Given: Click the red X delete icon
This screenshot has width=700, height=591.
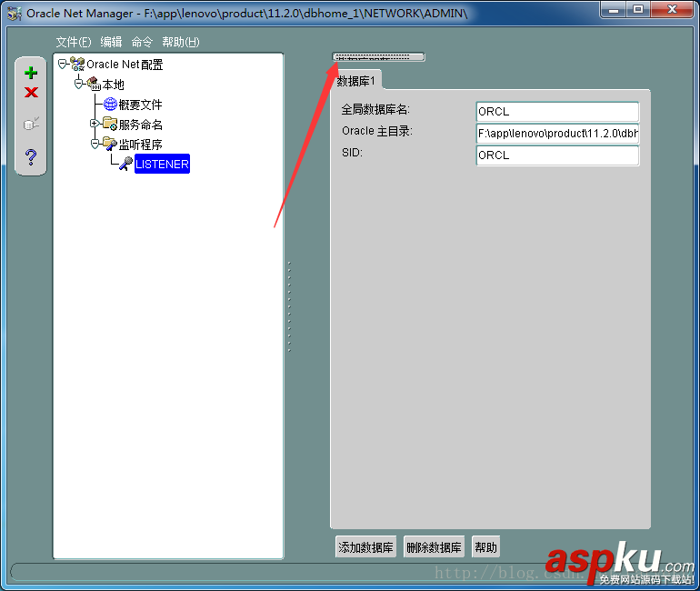Looking at the screenshot, I should point(31,93).
